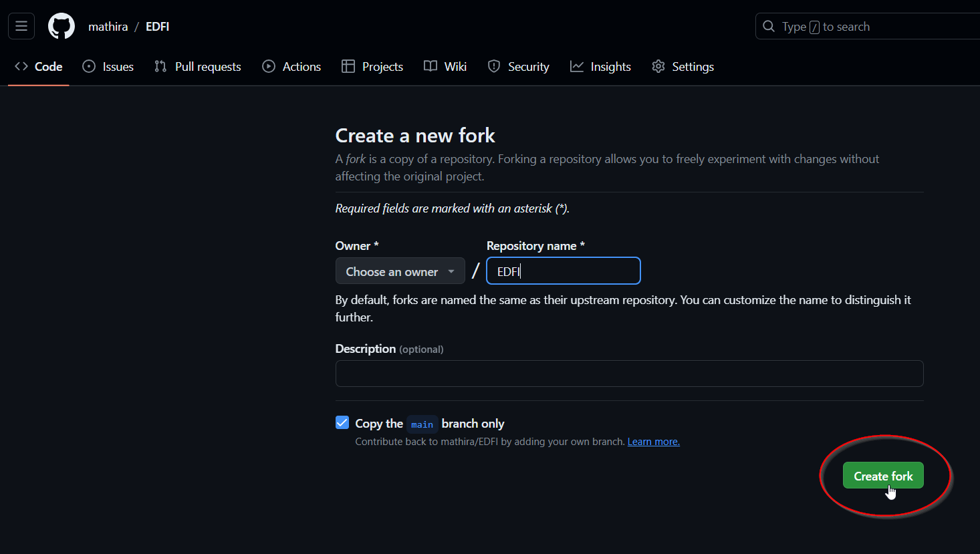The height and width of the screenshot is (554, 980).
Task: Open the Projects tab
Action: coord(372,67)
